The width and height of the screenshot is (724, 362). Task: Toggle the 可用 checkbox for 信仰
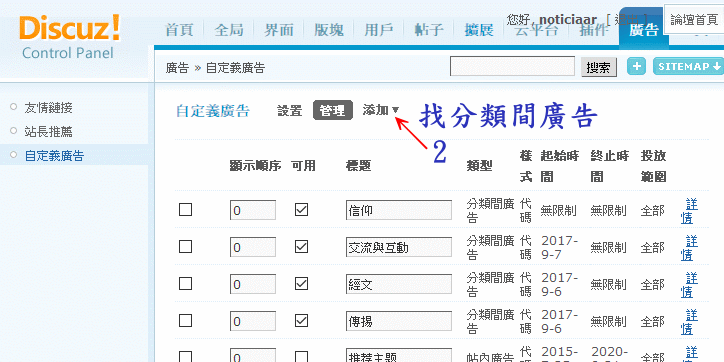point(302,210)
